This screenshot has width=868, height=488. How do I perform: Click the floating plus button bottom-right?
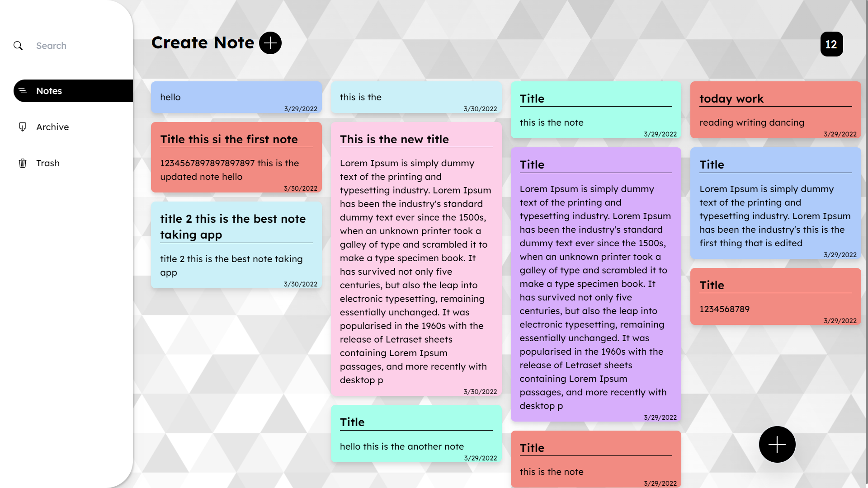pyautogui.click(x=778, y=444)
